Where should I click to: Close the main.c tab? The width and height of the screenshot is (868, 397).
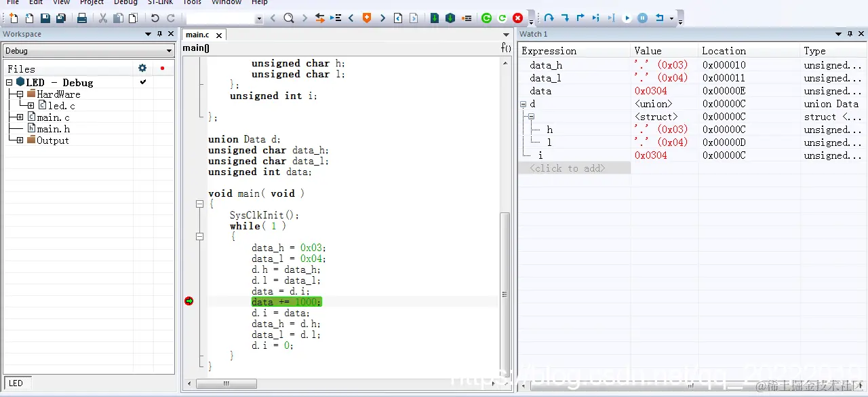click(220, 35)
